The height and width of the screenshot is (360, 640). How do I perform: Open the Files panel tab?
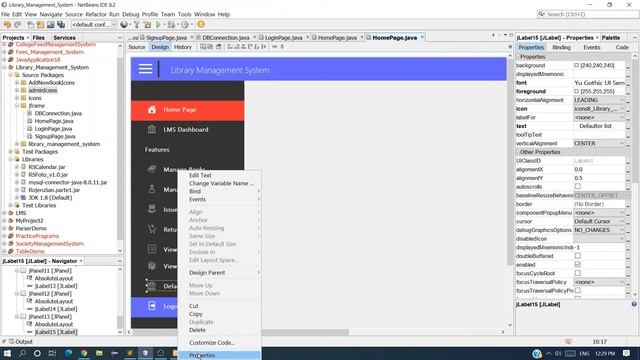(39, 38)
